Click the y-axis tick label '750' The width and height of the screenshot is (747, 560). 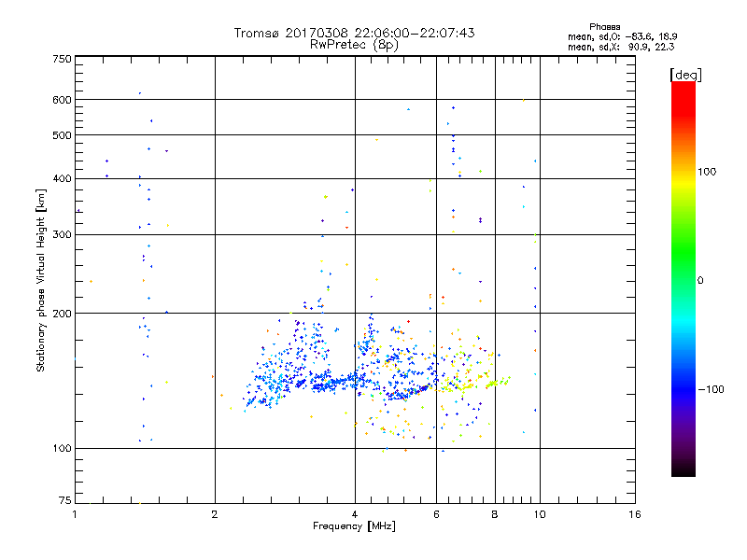pos(62,59)
